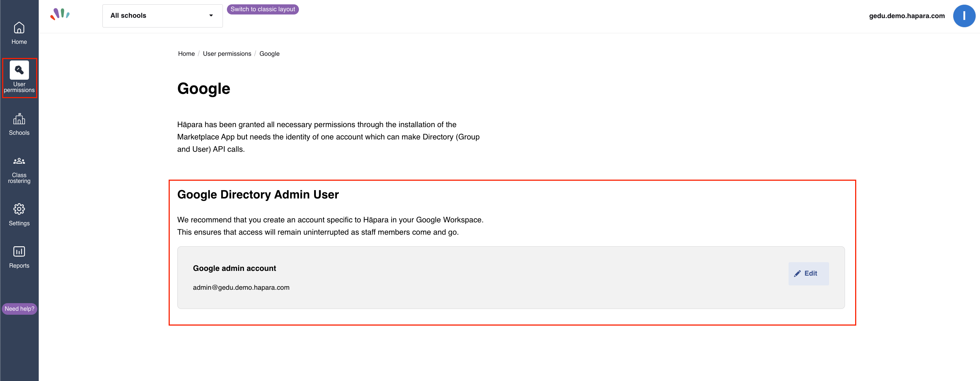Click the pencil icon on the Edit button
The height and width of the screenshot is (381, 980).
click(x=798, y=273)
